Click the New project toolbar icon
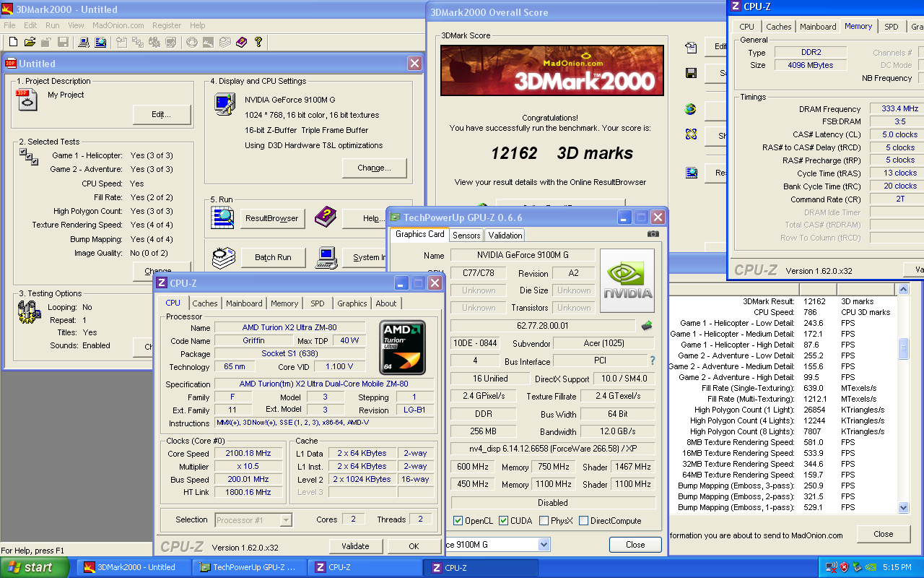Screen dimensions: 924x578 [x=14, y=43]
